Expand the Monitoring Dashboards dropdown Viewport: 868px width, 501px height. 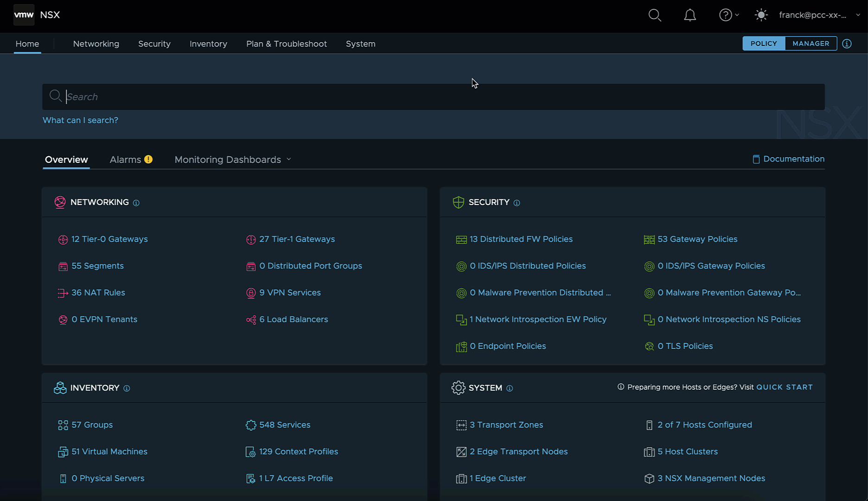[x=233, y=160]
